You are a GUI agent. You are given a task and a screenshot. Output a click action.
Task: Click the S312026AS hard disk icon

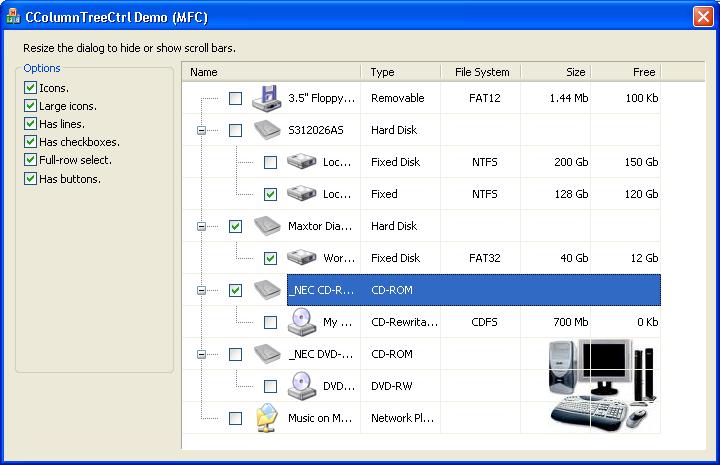268,130
